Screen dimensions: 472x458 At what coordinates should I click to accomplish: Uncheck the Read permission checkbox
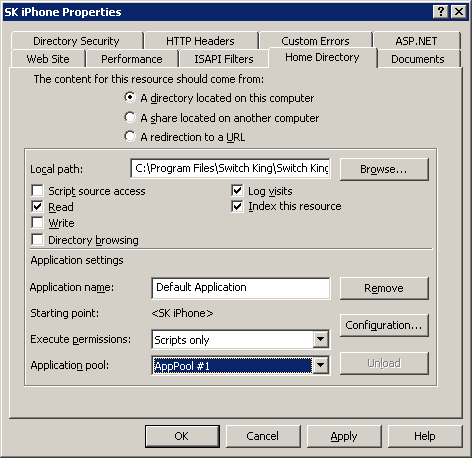pos(37,207)
